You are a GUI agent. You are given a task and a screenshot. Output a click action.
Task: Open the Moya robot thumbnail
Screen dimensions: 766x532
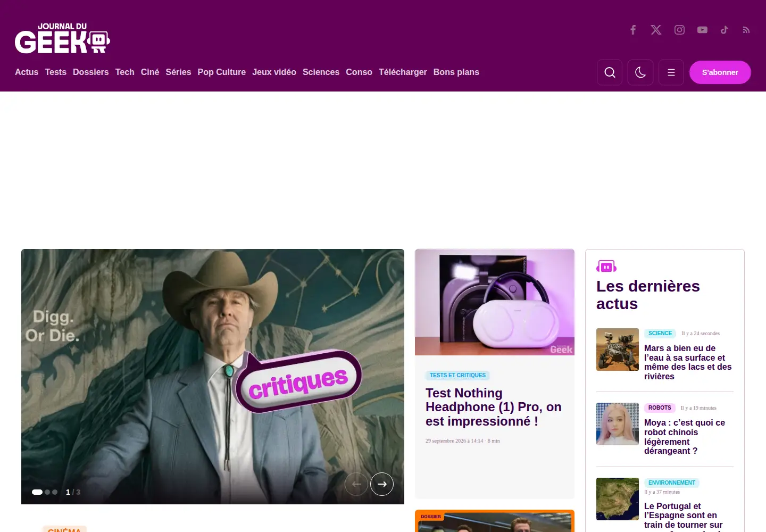618,424
